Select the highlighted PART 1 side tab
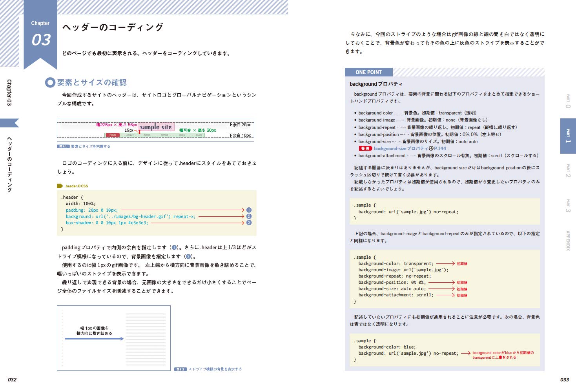Viewport: 576px width, 392px height. (x=568, y=136)
